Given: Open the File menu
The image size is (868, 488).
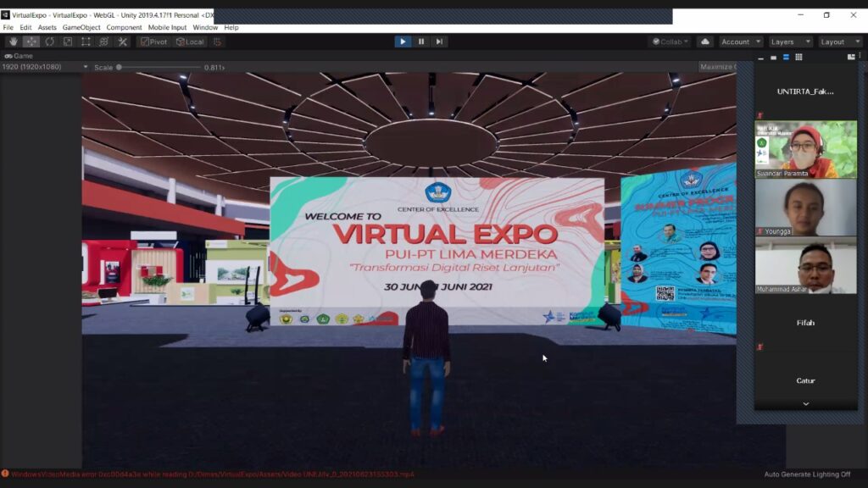Looking at the screenshot, I should click(8, 27).
